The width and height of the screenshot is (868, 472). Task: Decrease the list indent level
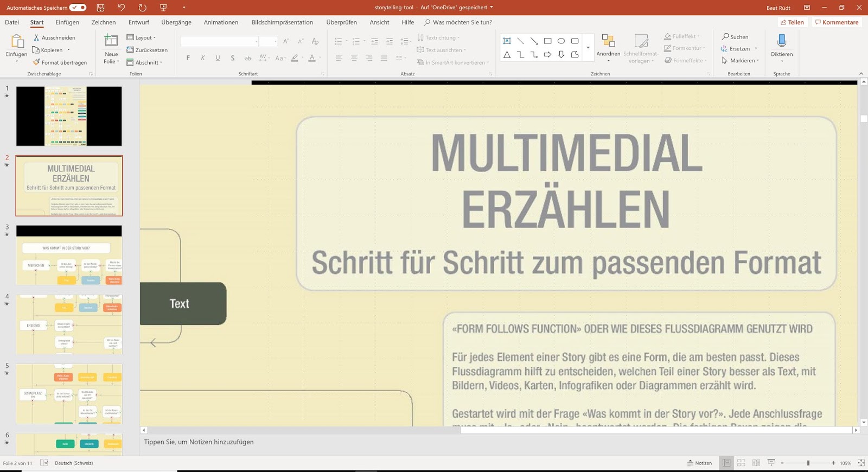coord(374,41)
